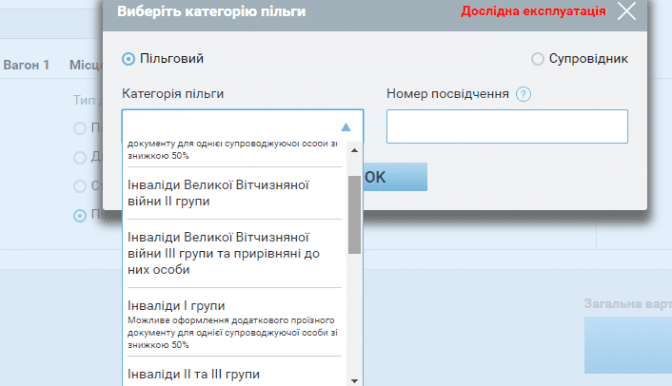This screenshot has width=672, height=386.
Task: Click the dropdown list scroll-down arrow
Action: point(354,380)
